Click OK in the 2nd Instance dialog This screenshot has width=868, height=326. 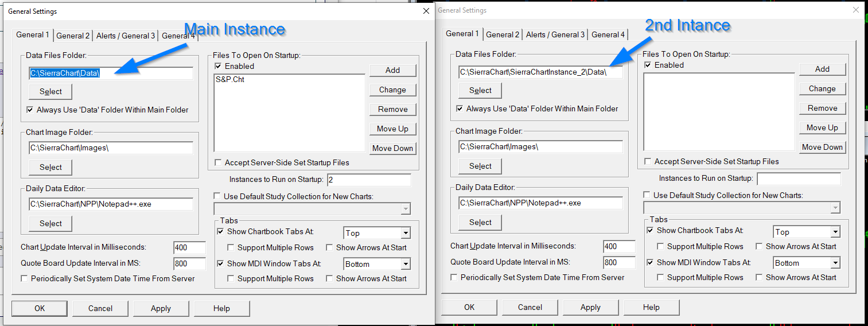[469, 307]
